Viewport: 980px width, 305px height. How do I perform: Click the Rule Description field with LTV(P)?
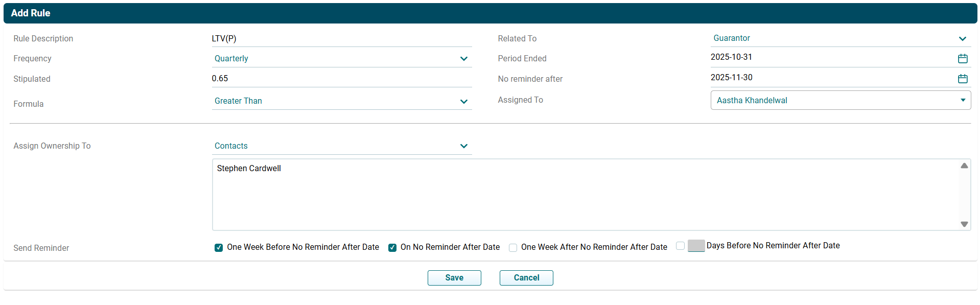point(341,39)
